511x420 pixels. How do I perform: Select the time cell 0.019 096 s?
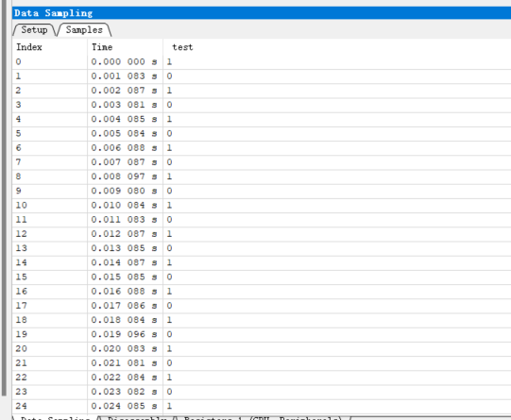pos(125,334)
